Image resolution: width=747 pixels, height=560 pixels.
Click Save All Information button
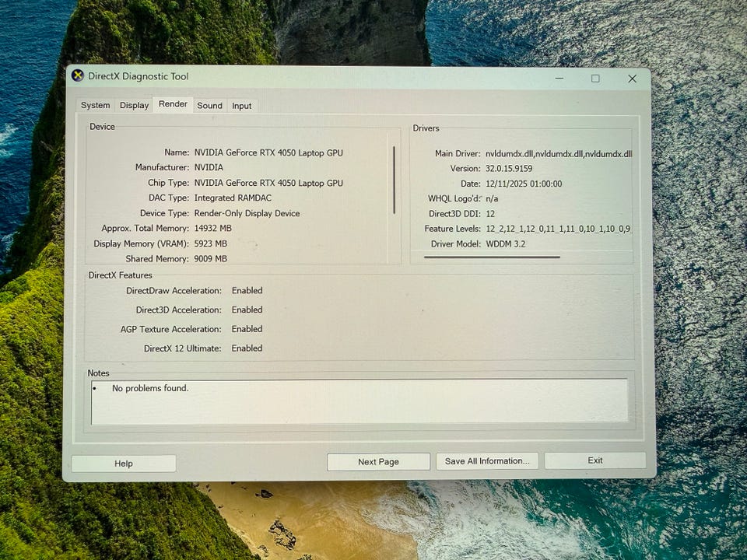(x=487, y=461)
